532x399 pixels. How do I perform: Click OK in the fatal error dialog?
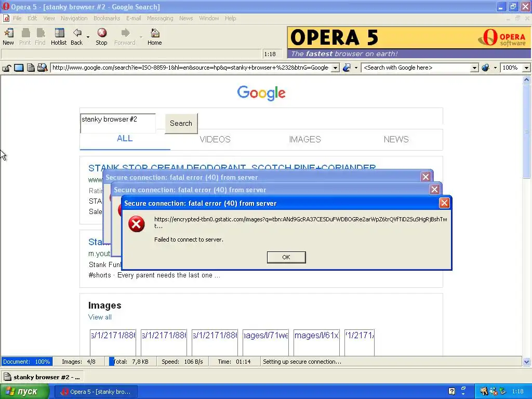pos(286,257)
